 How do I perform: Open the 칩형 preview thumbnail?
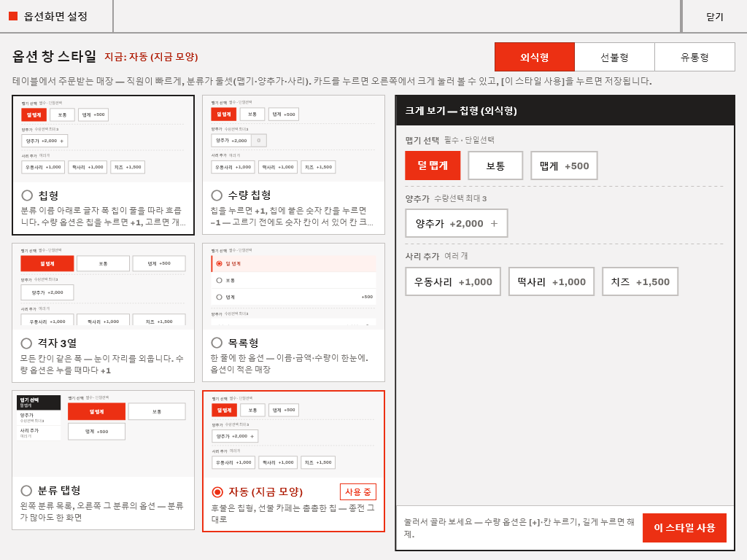point(104,139)
